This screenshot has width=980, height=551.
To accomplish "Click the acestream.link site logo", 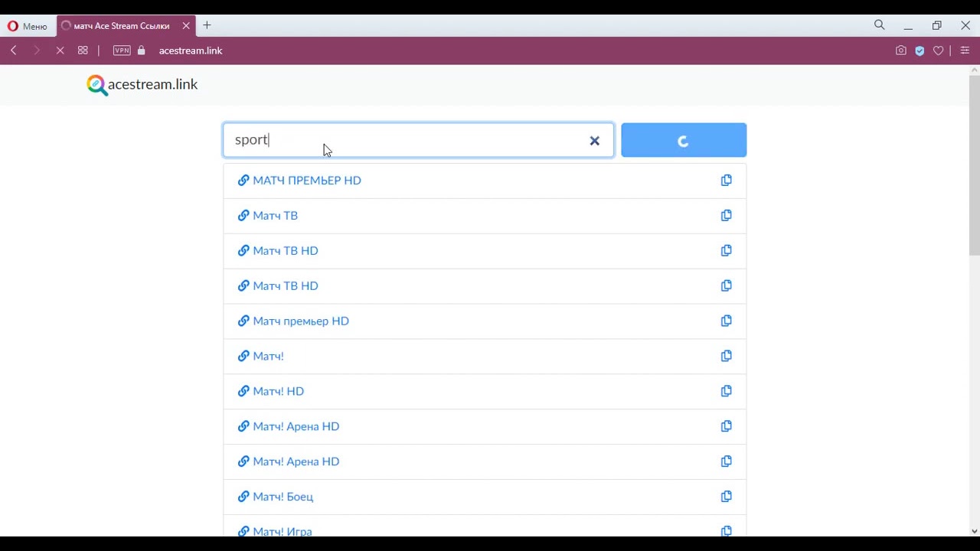I will point(142,84).
